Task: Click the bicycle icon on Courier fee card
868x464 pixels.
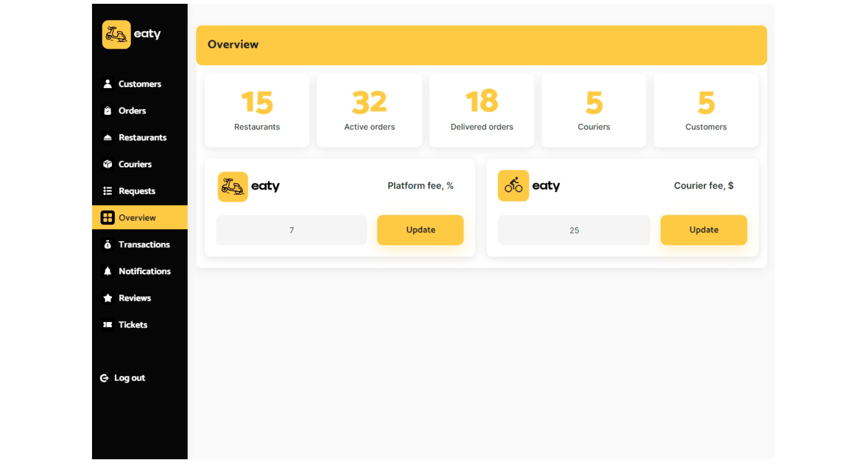Action: pyautogui.click(x=513, y=186)
